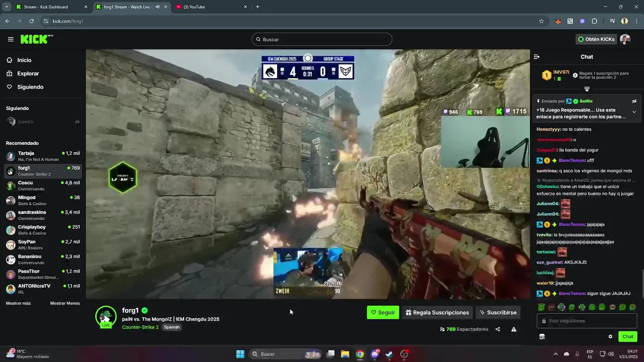Mute the forg1 Stream tab audio icon
This screenshot has height=362, width=644.
[157, 7]
